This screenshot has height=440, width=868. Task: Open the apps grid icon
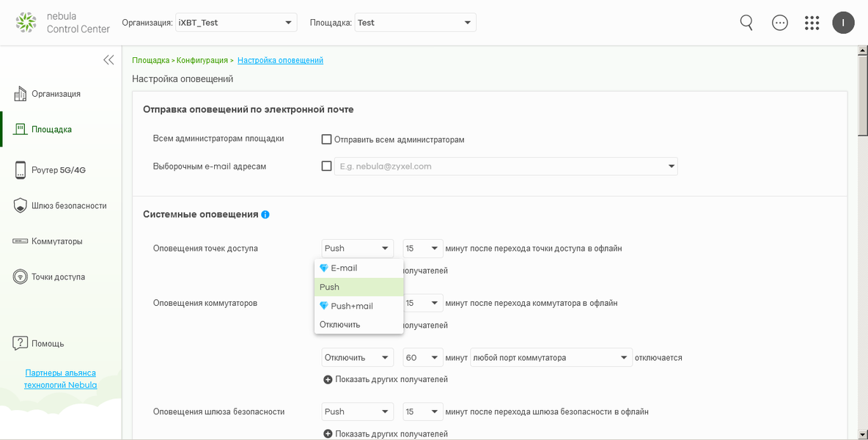click(812, 23)
